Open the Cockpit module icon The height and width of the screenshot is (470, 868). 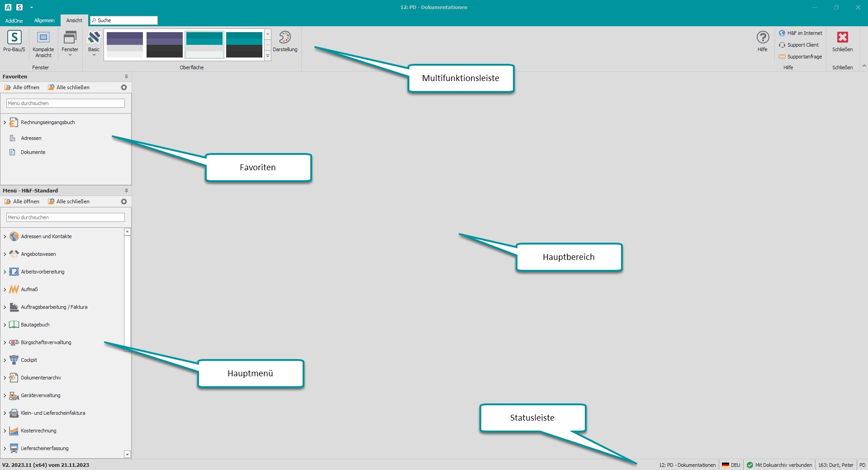pyautogui.click(x=14, y=360)
